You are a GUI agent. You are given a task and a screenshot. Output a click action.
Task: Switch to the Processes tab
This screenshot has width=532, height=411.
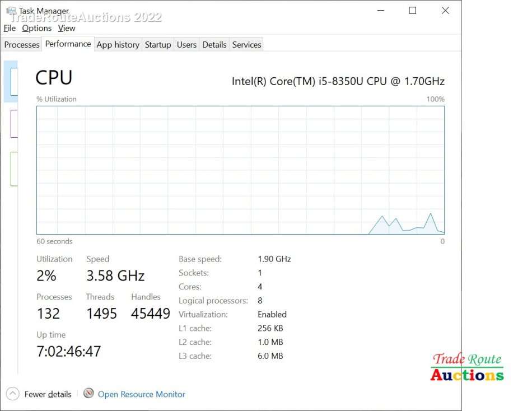click(x=22, y=45)
